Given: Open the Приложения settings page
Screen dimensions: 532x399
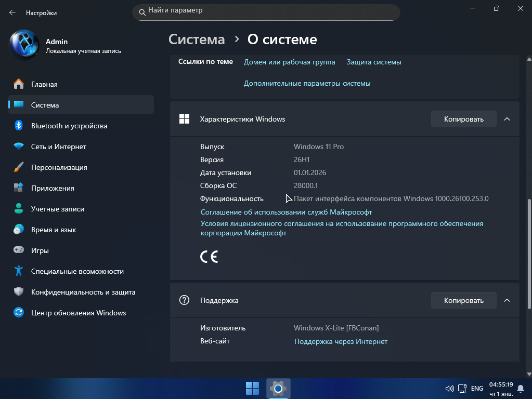Looking at the screenshot, I should click(81, 188).
